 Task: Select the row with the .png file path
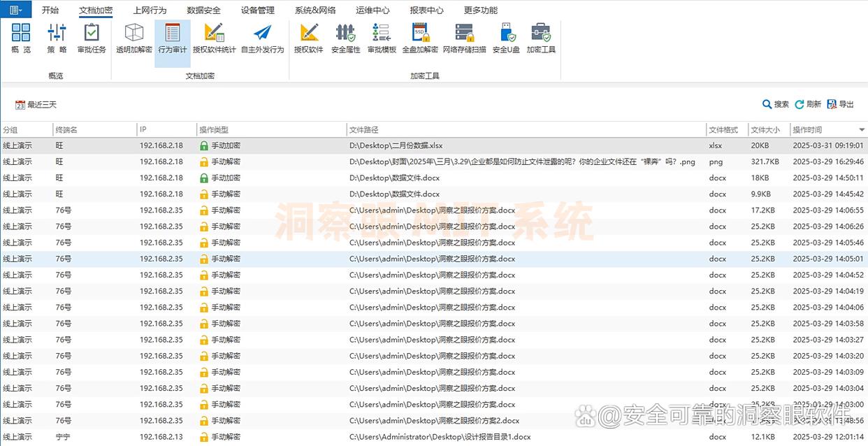(434, 161)
